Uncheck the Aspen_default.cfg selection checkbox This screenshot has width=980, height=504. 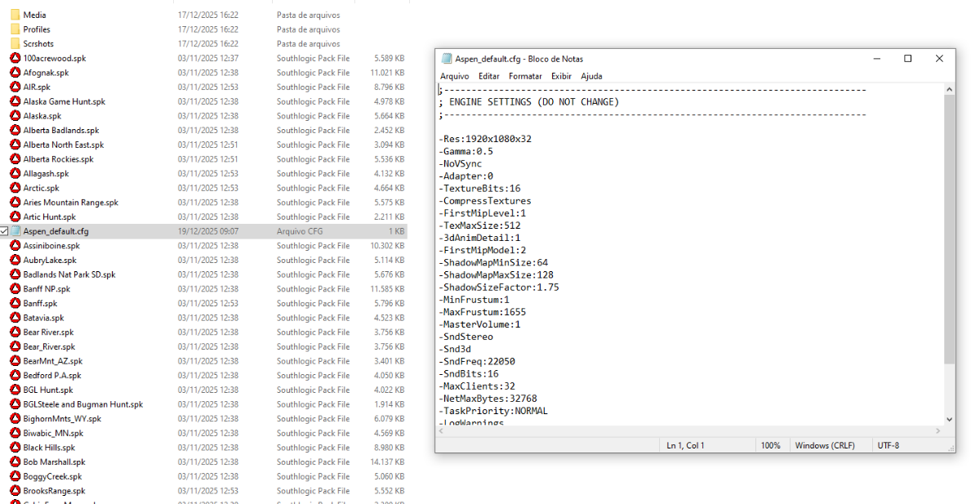click(x=5, y=231)
